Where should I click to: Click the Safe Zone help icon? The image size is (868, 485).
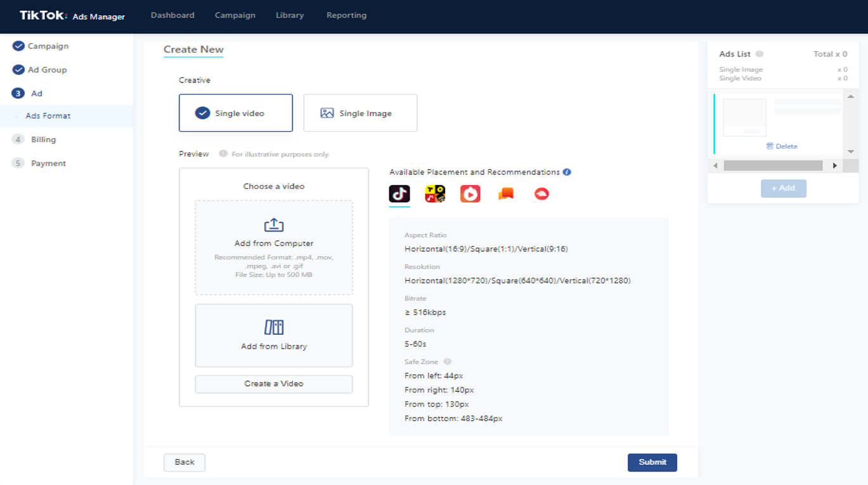tap(447, 361)
